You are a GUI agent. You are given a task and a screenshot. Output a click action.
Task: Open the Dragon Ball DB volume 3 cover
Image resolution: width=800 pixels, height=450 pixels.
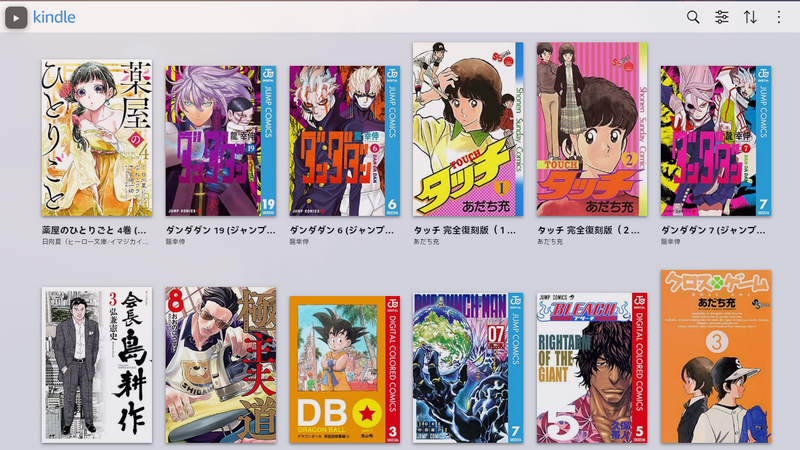[344, 369]
